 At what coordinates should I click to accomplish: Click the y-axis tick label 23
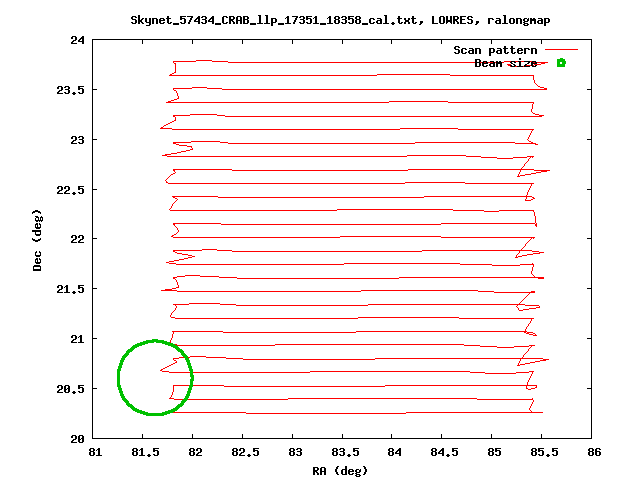click(77, 140)
